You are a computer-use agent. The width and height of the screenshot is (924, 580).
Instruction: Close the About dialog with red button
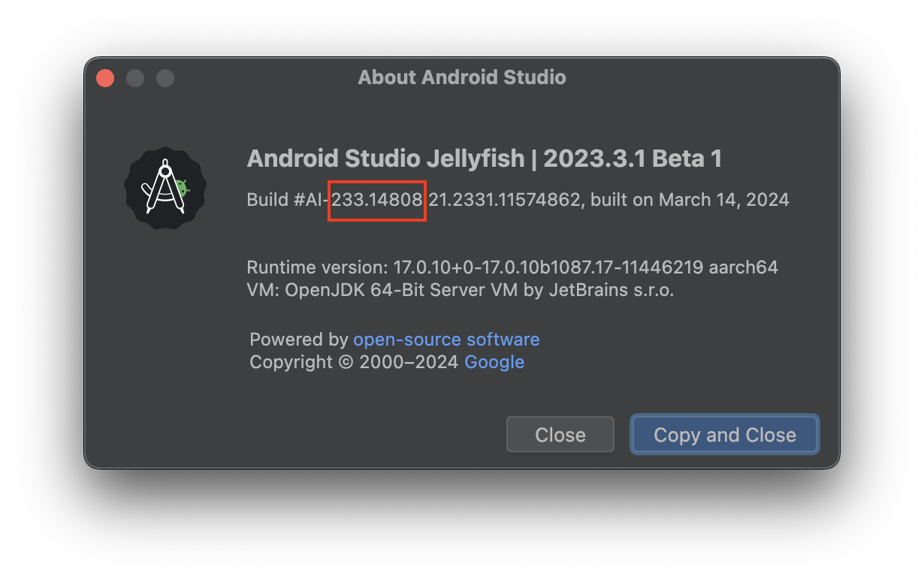tap(105, 77)
